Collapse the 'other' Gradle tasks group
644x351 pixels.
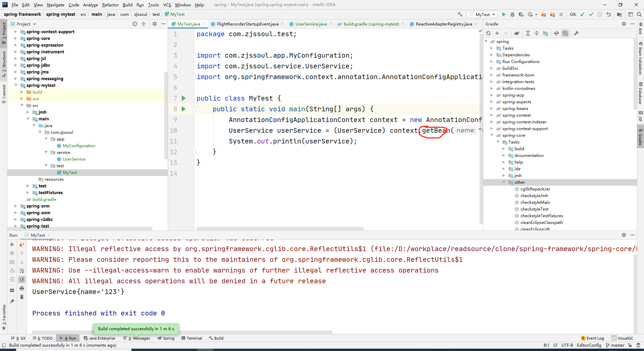[504, 182]
